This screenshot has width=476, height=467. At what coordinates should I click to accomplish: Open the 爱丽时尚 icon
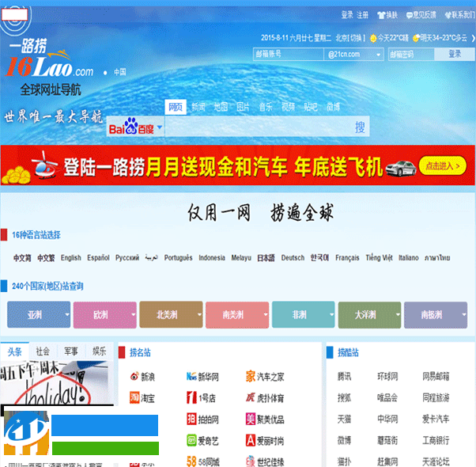(x=251, y=440)
